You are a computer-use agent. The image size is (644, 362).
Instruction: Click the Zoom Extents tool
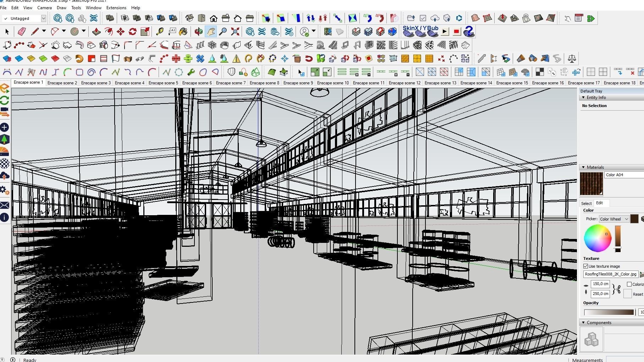235,32
